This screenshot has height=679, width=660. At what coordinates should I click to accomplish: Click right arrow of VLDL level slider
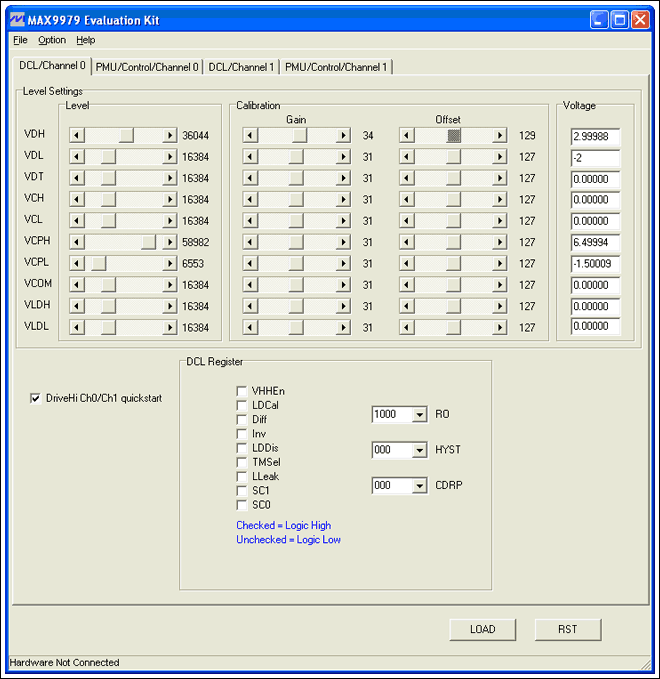click(x=170, y=327)
